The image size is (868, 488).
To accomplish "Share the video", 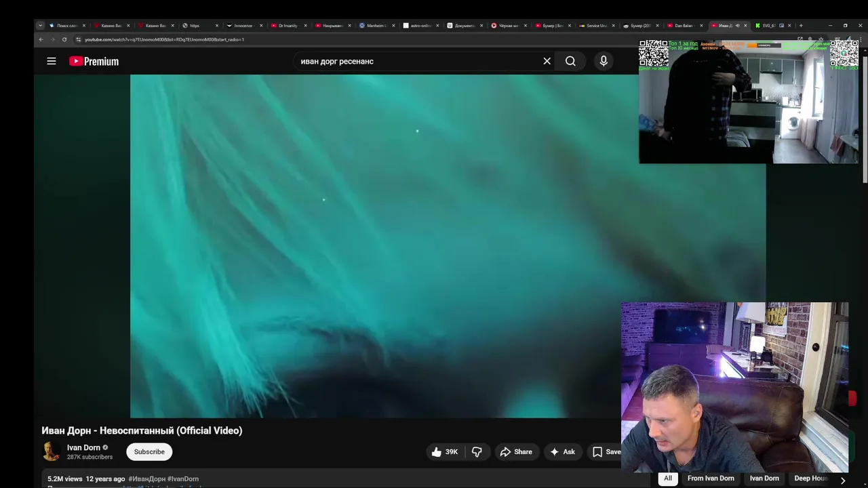I will pos(516,452).
